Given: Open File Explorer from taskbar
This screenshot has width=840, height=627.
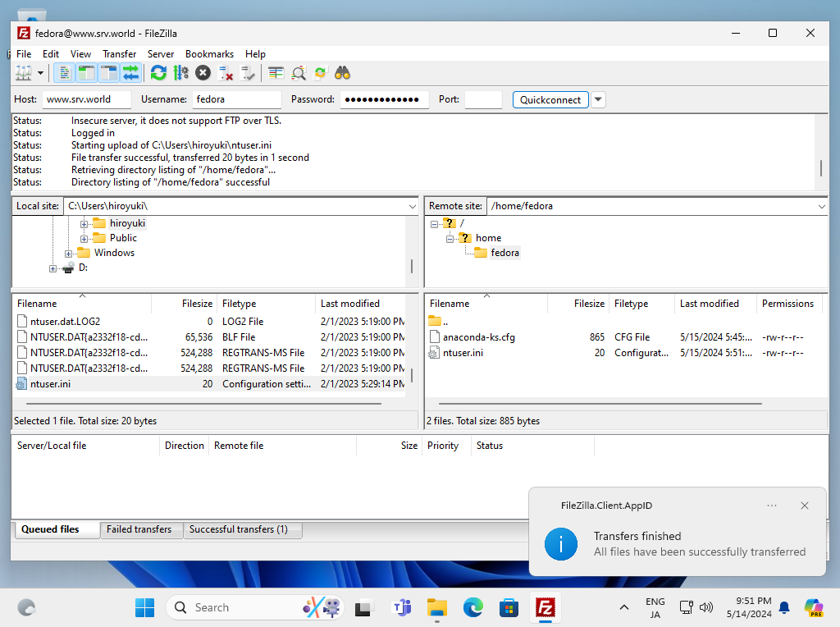Looking at the screenshot, I should [437, 607].
